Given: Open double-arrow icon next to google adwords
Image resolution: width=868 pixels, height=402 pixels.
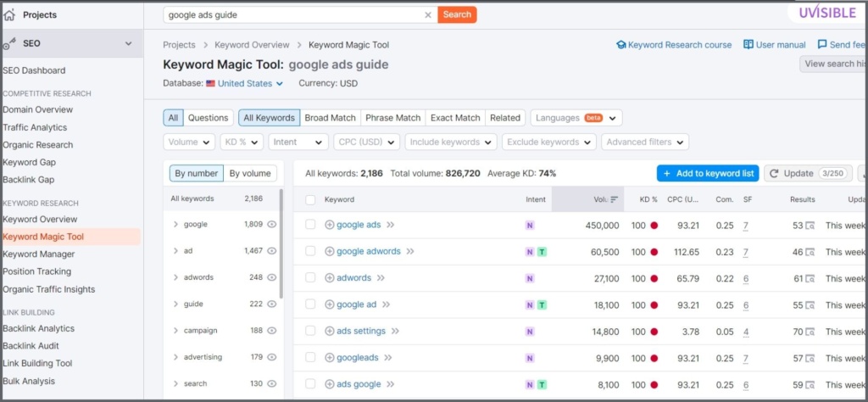Looking at the screenshot, I should click(410, 251).
